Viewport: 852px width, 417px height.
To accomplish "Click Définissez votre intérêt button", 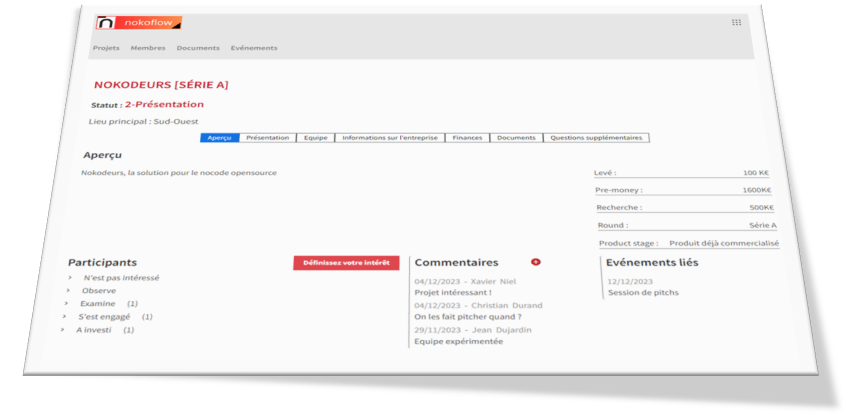I will pos(346,263).
